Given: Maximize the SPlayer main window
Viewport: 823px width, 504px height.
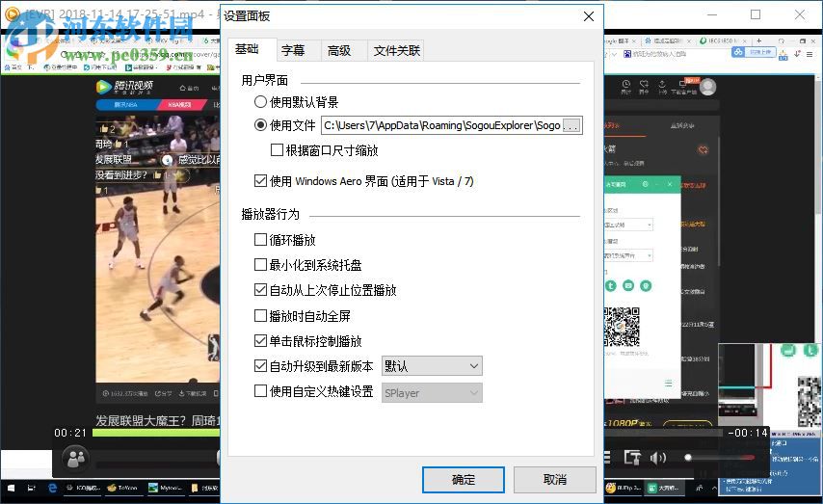Looking at the screenshot, I should 756,14.
